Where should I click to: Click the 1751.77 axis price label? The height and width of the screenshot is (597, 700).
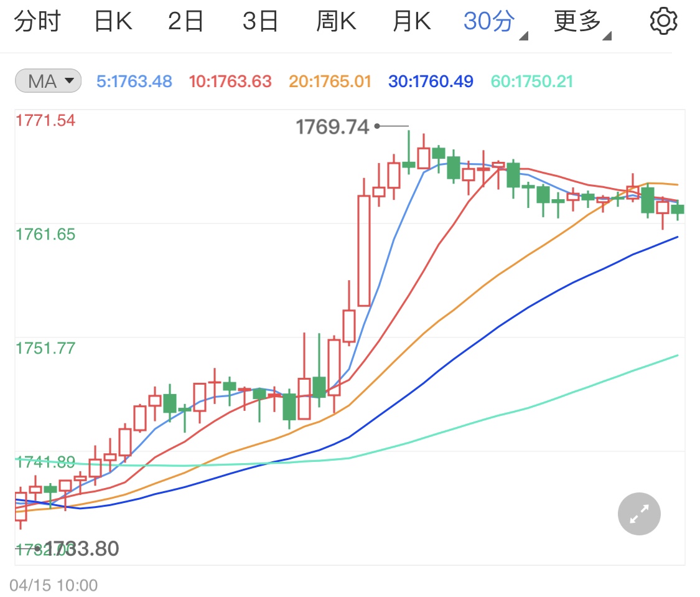click(x=45, y=348)
